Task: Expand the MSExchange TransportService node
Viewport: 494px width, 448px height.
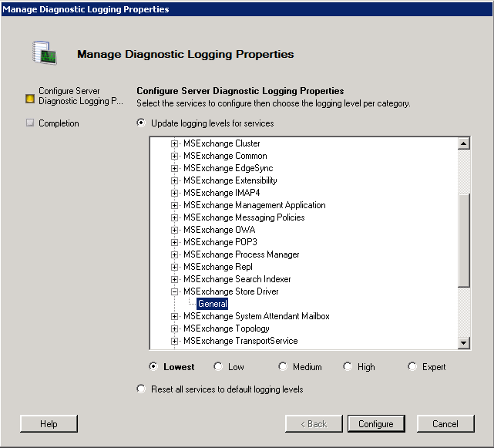Action: click(x=174, y=341)
